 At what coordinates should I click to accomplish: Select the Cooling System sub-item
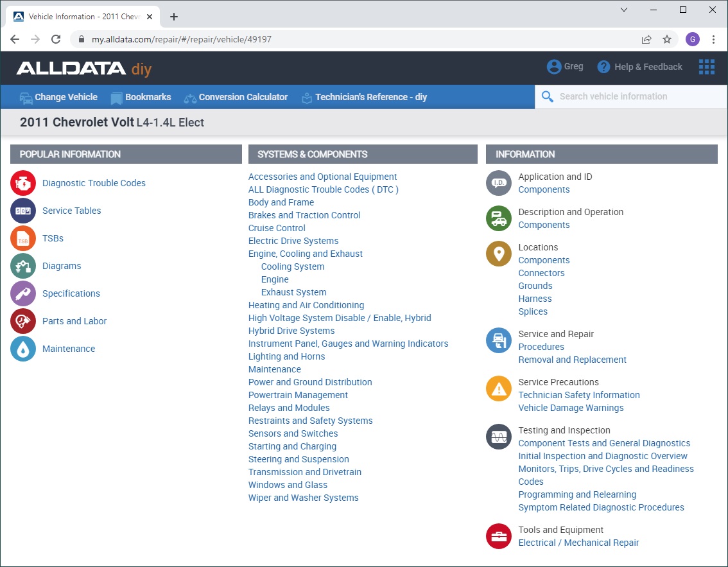point(293,266)
